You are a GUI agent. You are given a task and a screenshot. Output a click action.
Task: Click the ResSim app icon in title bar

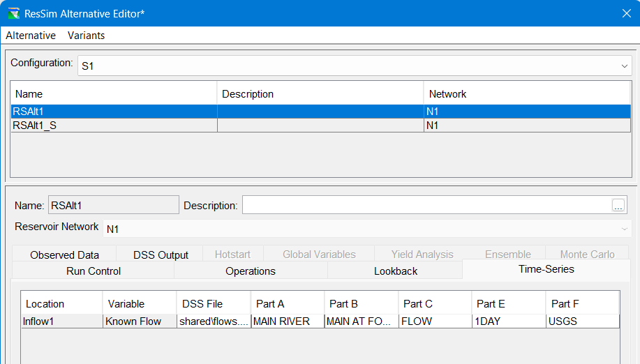pyautogui.click(x=13, y=13)
